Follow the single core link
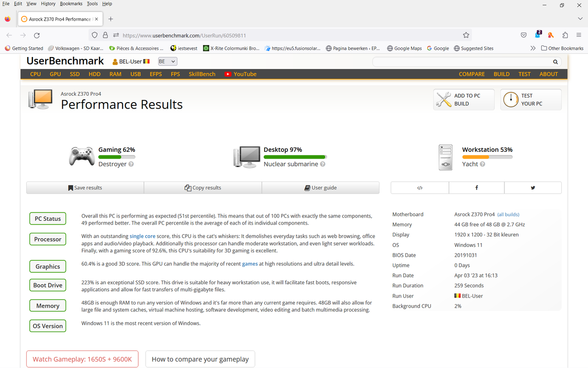Screen dimensions: 588x368 142,236
